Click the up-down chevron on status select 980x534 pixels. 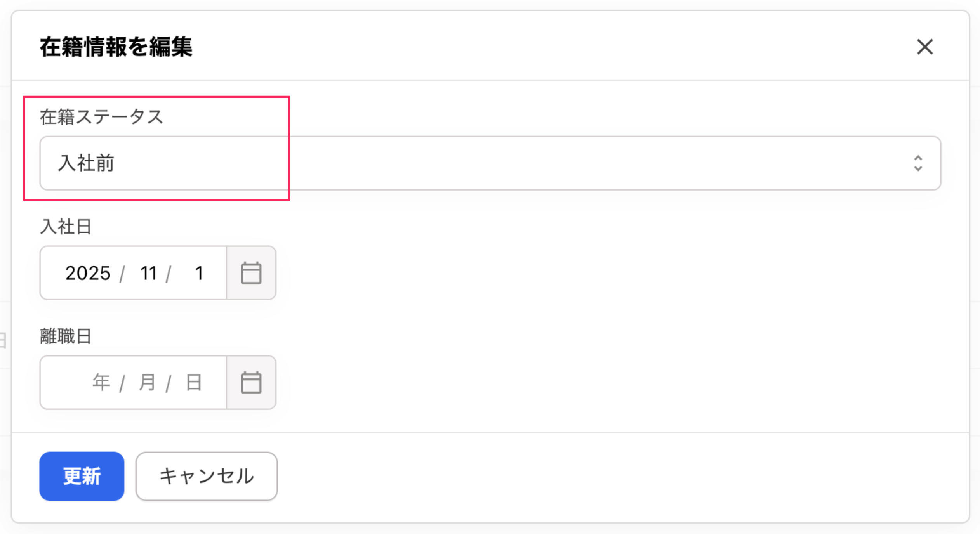(x=918, y=163)
